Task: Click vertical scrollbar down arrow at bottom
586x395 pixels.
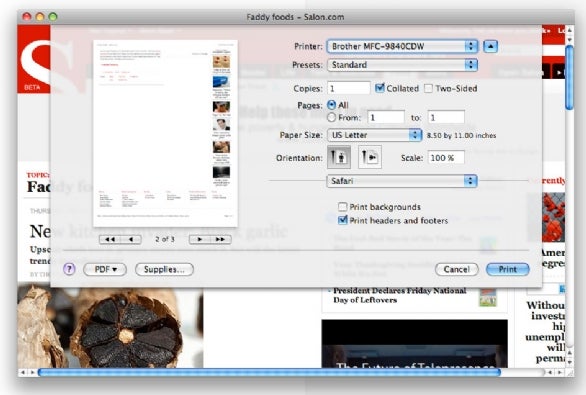Action: [x=570, y=362]
